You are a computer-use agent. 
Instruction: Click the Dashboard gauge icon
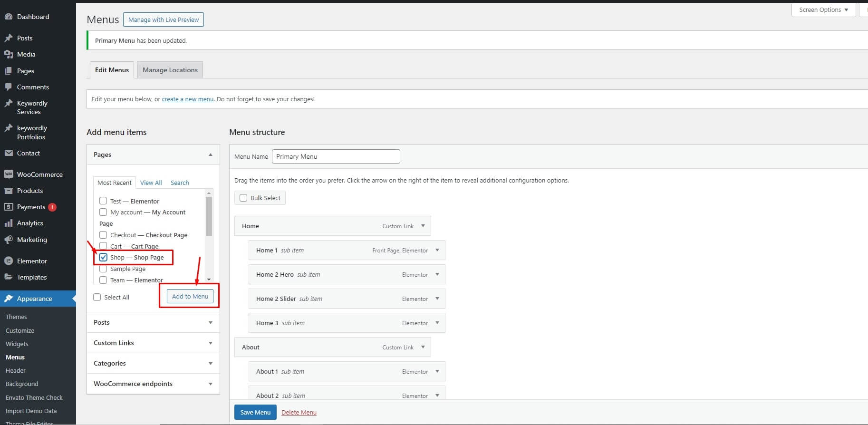(9, 17)
